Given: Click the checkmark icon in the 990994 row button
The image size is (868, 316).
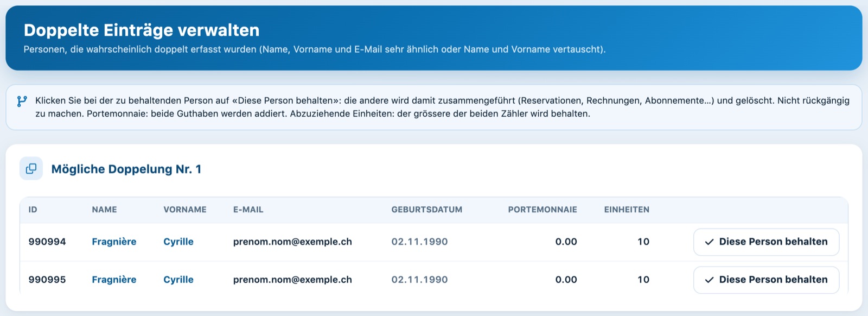Looking at the screenshot, I should (x=709, y=242).
